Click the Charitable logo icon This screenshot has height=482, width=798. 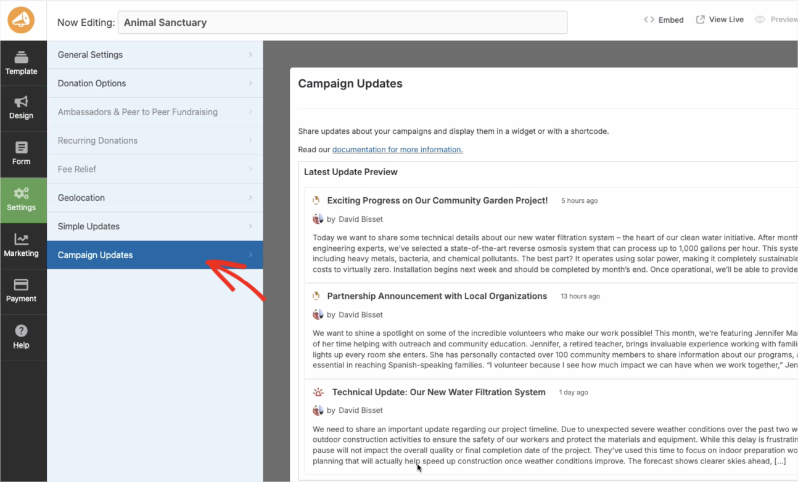pyautogui.click(x=21, y=20)
